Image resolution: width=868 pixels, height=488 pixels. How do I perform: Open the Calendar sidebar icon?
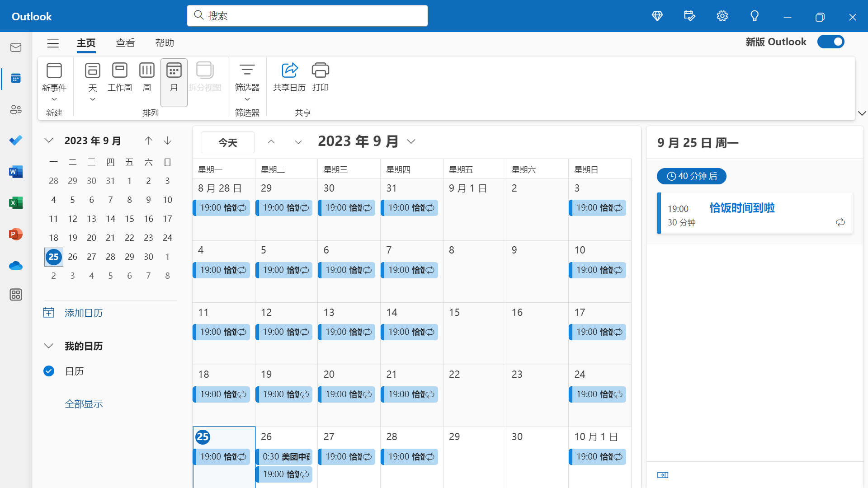click(x=16, y=79)
